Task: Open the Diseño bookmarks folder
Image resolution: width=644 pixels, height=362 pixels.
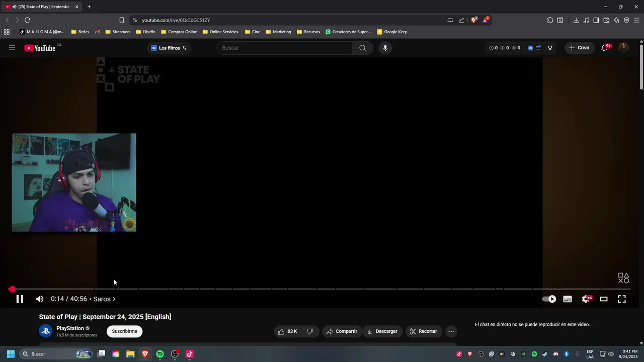Action: (x=146, y=32)
